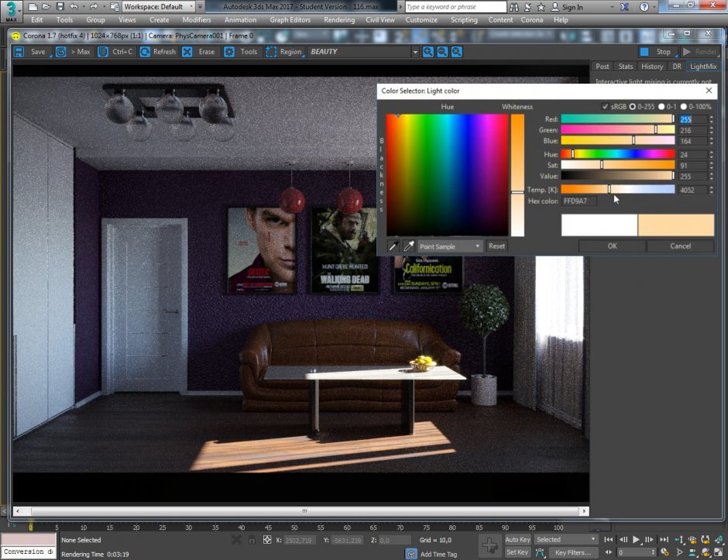
Task: Click the Reset button in the color selector
Action: (496, 246)
